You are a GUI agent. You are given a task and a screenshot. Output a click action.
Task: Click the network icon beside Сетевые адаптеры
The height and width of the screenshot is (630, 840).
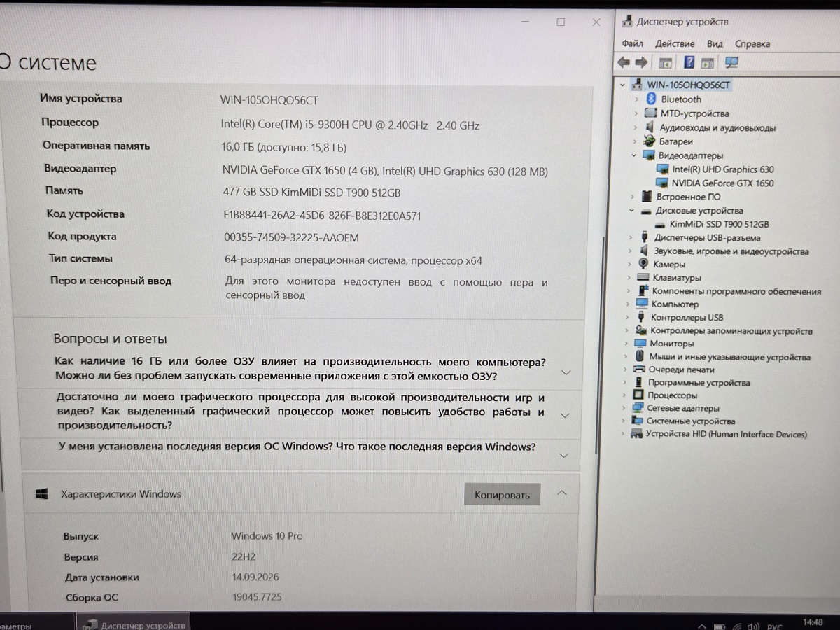tap(638, 408)
